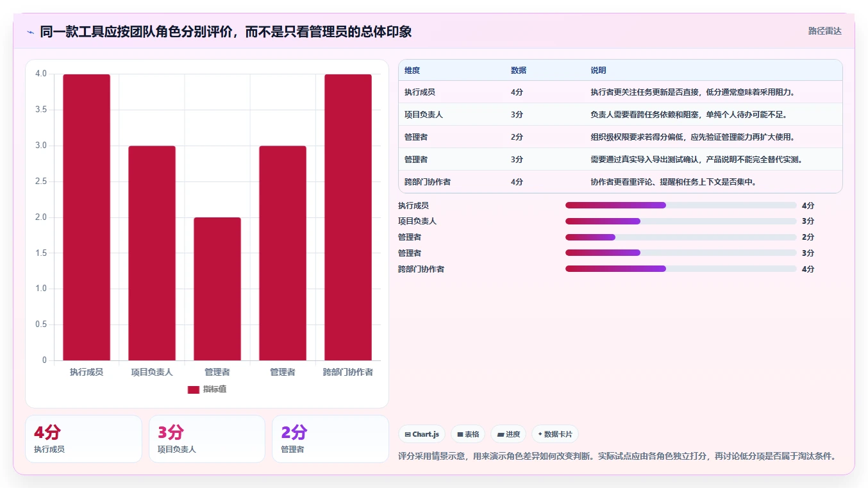Select the Chart.js tag chip
Image resolution: width=868 pixels, height=488 pixels.
(422, 434)
